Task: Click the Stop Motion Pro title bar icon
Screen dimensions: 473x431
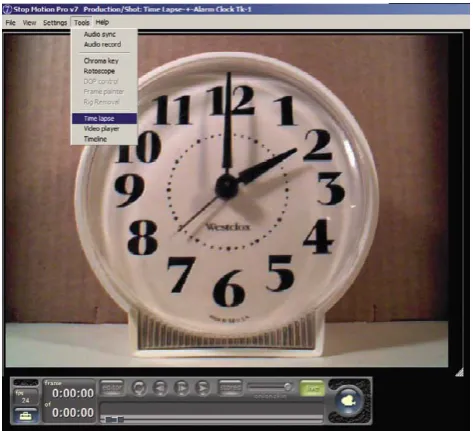Action: 7,9
